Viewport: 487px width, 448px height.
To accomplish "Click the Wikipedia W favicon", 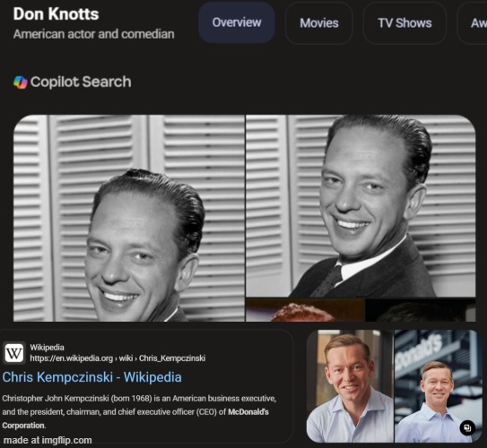I will (x=14, y=353).
